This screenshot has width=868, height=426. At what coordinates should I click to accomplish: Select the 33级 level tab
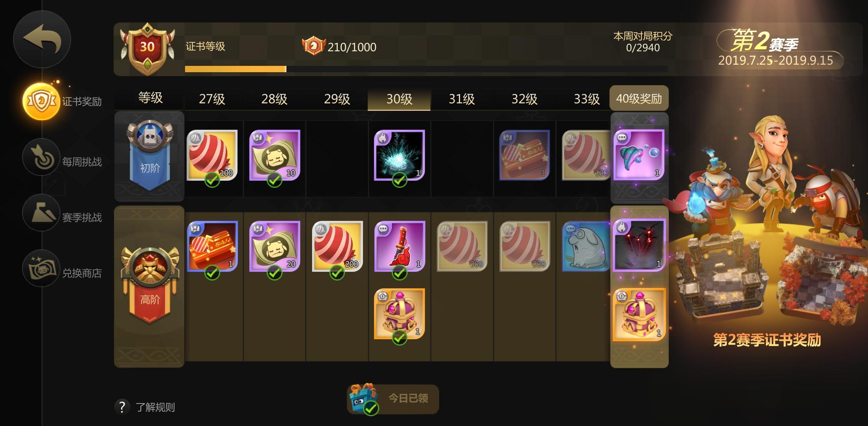[587, 99]
